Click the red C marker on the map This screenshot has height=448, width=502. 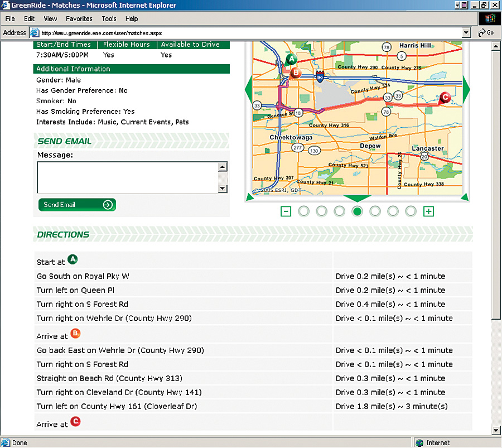445,97
